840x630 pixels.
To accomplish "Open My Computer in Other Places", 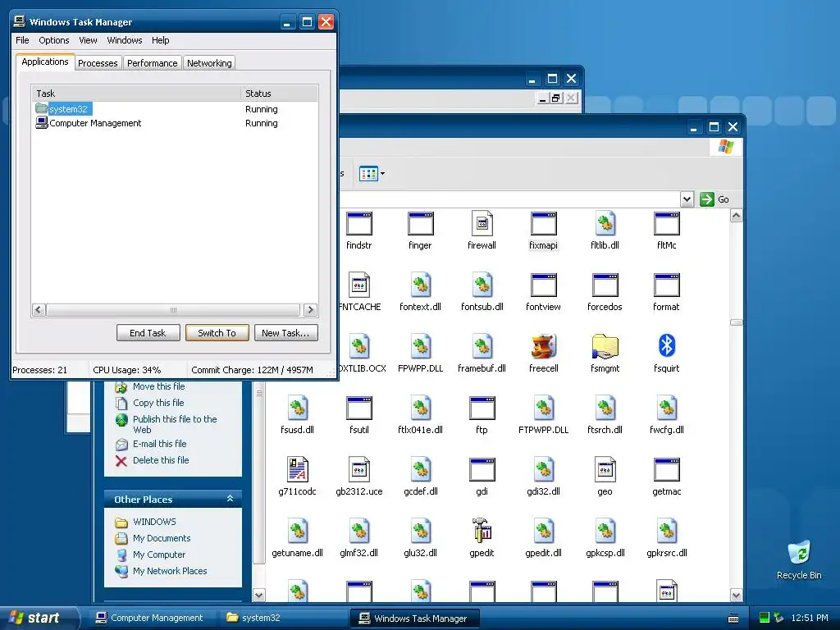I will click(159, 555).
